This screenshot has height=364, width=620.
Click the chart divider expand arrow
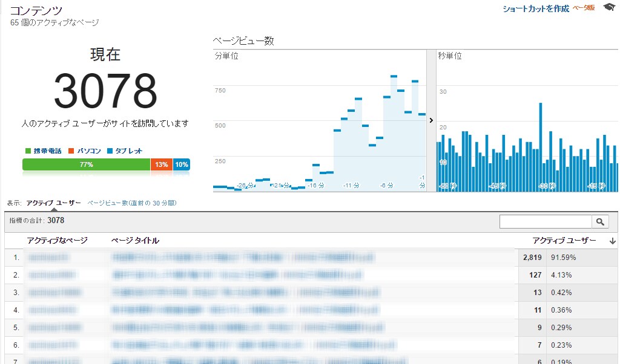(431, 120)
